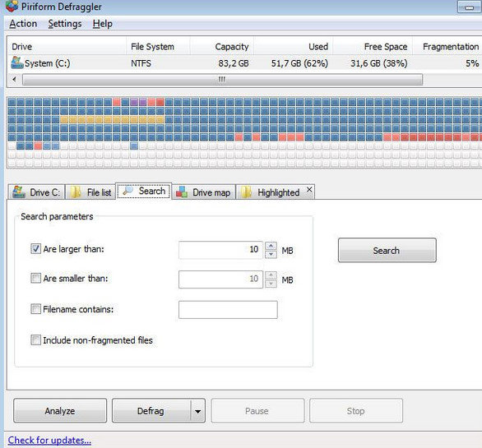The height and width of the screenshot is (448, 482).
Task: Open the Settings menu
Action: pos(65,24)
